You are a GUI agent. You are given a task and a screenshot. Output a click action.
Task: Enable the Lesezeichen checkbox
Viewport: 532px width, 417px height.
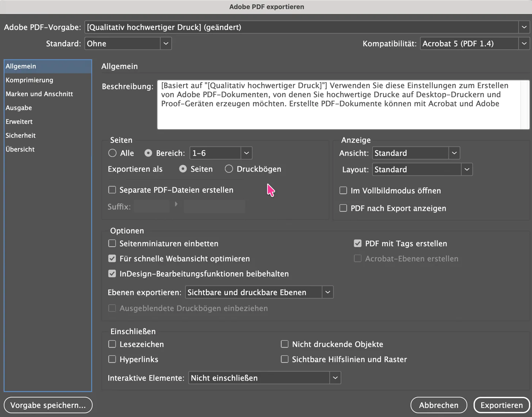112,344
